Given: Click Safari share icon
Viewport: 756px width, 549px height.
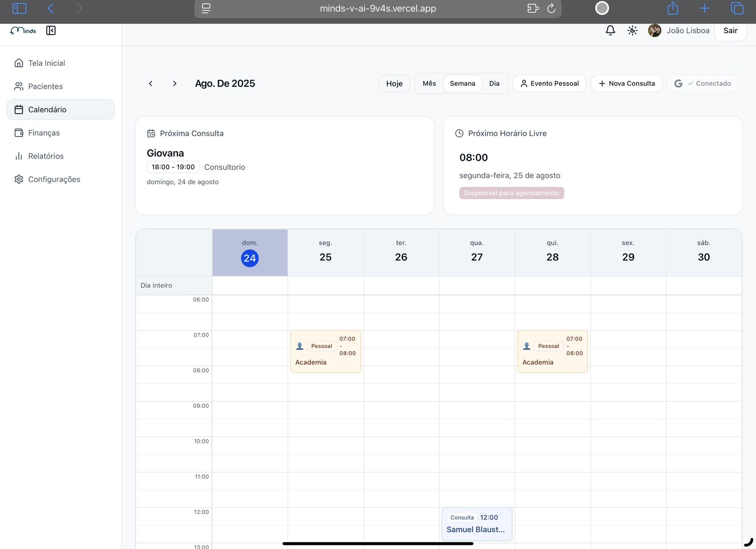Looking at the screenshot, I should (672, 8).
